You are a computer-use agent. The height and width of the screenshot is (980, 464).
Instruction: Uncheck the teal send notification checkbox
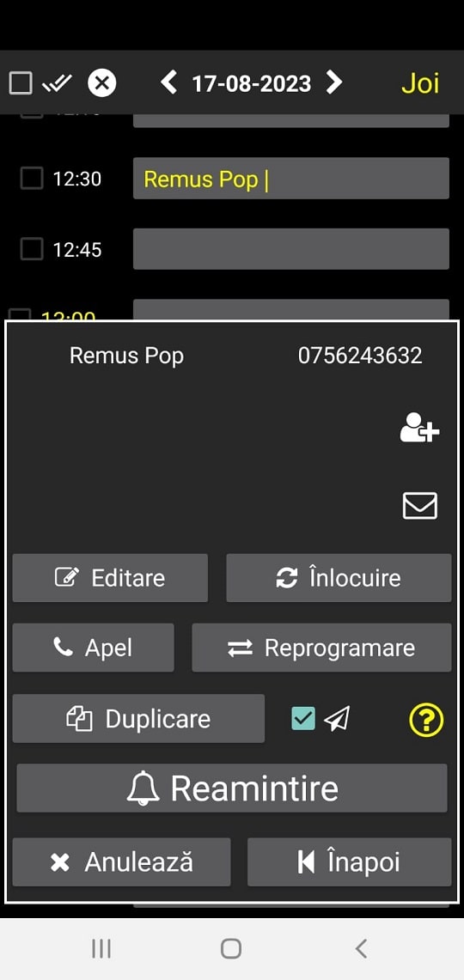click(x=303, y=719)
